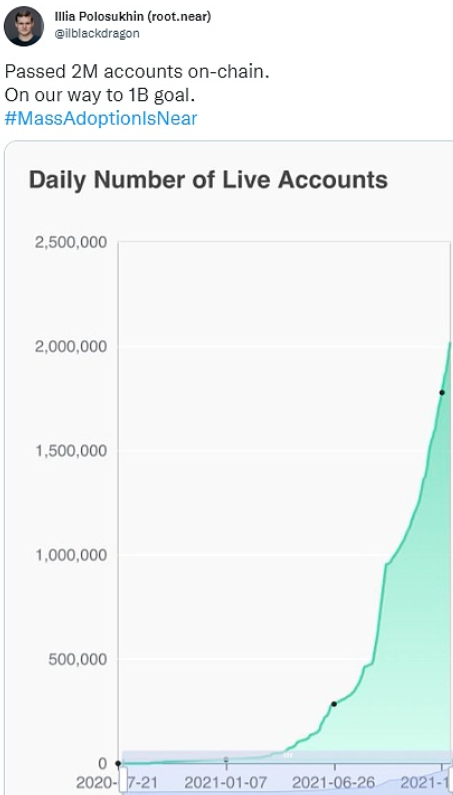Open the #MassAdoptionIsNear hashtag
The image size is (453, 795).
point(101,119)
